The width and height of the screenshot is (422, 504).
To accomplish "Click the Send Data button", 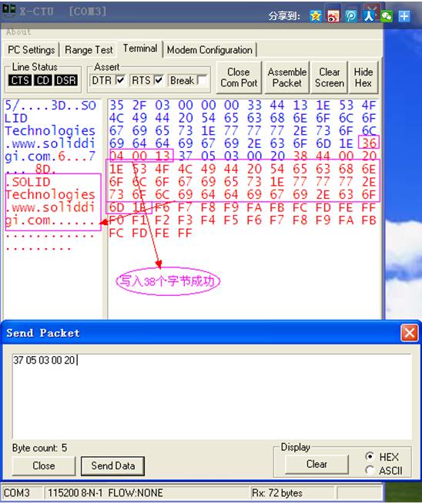I will (x=112, y=465).
